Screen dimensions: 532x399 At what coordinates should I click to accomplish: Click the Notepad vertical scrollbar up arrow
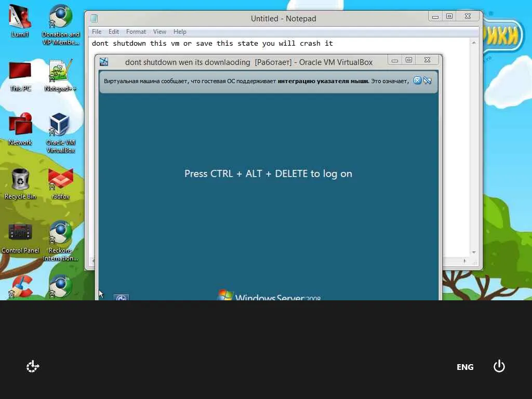474,43
